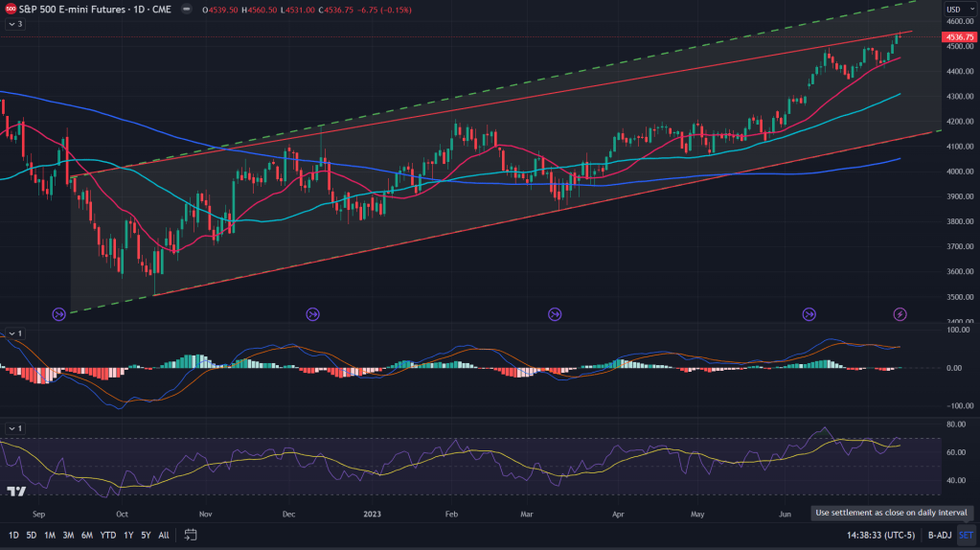Click the TradingView logo in bottom-left
Viewport: 980px width, 550px height.
click(x=15, y=492)
